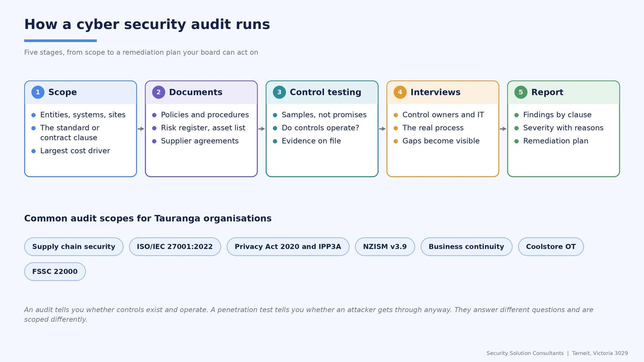Click the Scope stage heading

(62, 92)
